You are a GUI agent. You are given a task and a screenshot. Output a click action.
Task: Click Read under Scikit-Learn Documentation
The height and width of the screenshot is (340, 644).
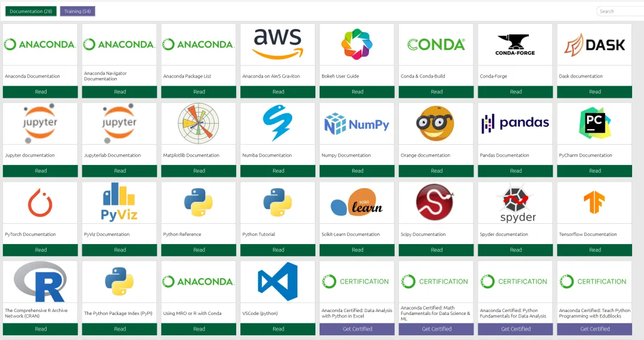point(357,249)
